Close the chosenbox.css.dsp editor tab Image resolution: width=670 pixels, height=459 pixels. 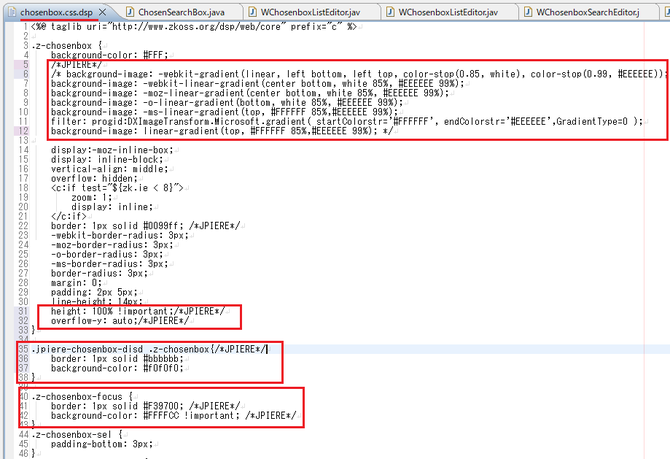click(103, 12)
